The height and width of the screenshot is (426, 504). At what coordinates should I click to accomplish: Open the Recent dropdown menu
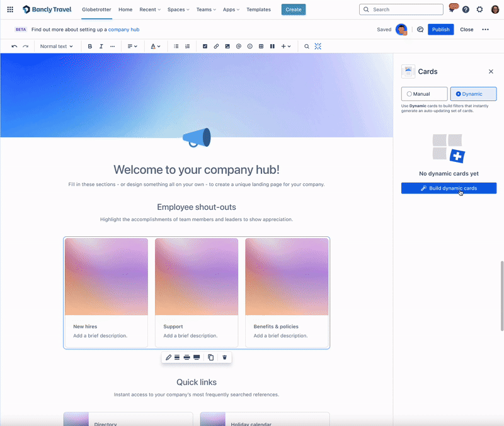coord(150,9)
